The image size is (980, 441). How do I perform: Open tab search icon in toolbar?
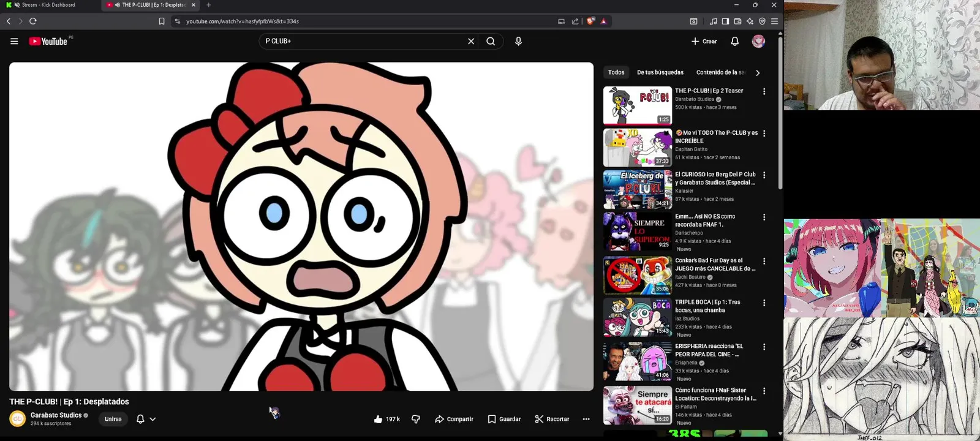pos(693,21)
